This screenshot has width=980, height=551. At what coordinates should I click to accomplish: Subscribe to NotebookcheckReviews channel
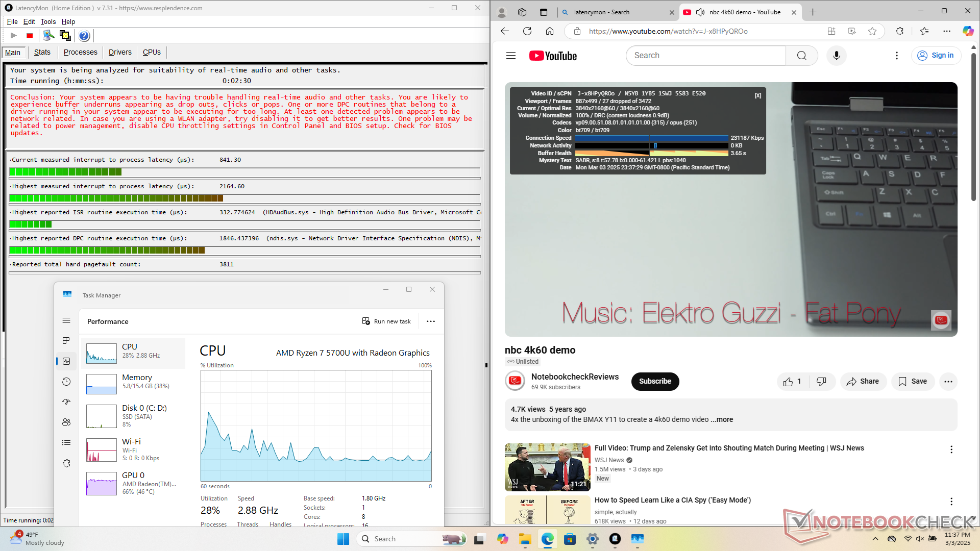pos(655,382)
